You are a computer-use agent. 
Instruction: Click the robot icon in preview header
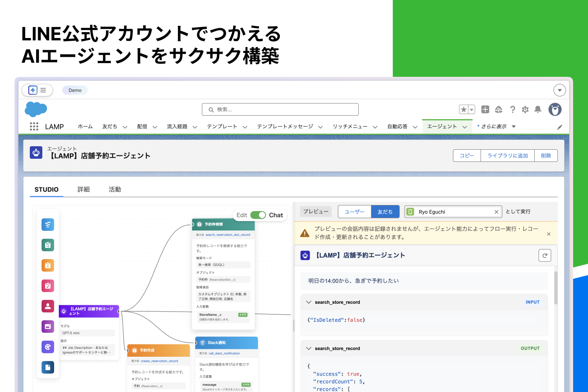pos(305,256)
